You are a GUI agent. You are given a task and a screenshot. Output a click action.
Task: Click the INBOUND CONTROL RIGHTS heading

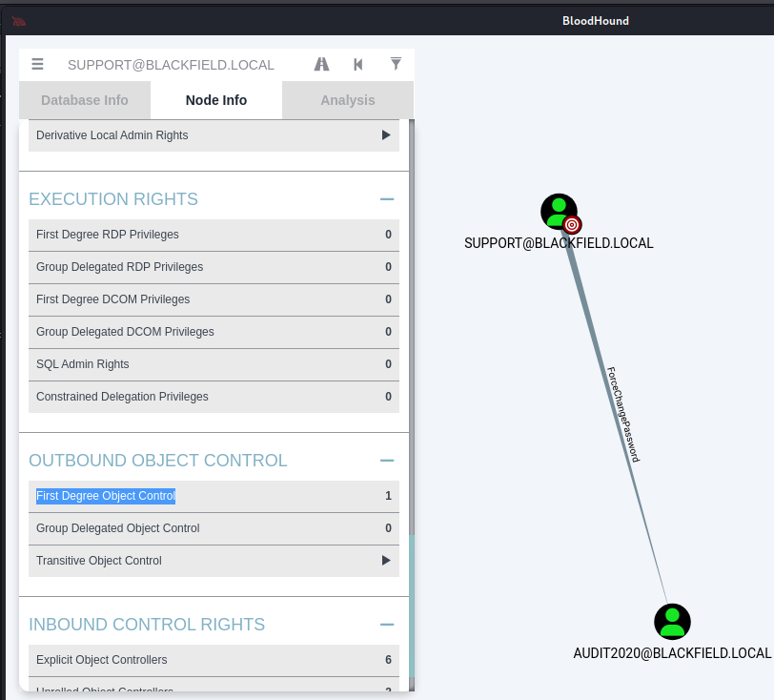tap(147, 625)
